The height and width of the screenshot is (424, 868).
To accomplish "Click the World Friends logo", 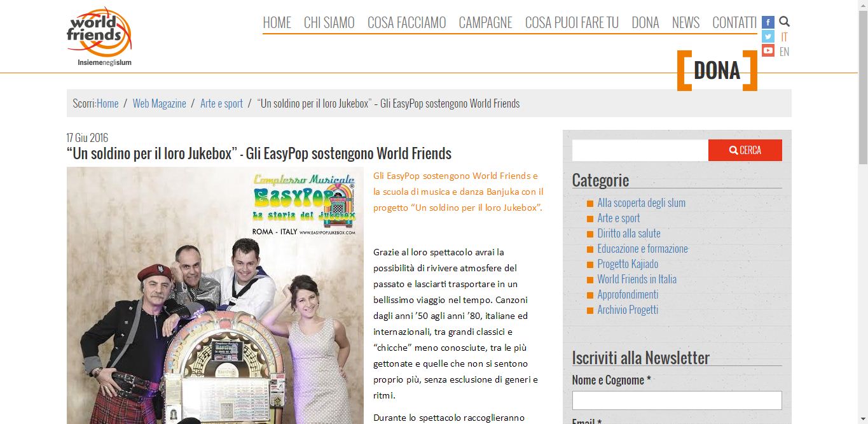I will 99,36.
